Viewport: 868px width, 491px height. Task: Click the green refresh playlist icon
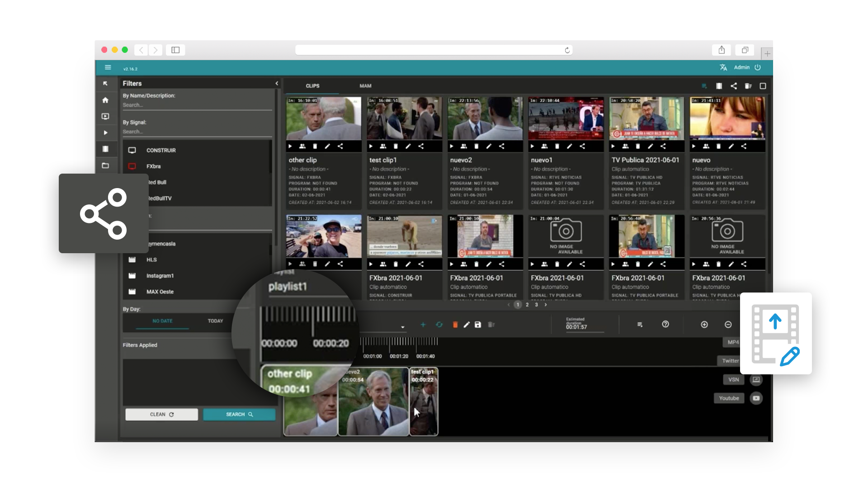click(x=439, y=325)
